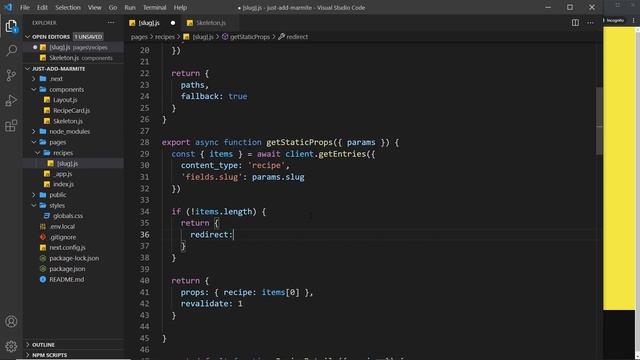Open the Manage gear icon
Image resolution: width=640 pixels, height=360 pixels.
click(11, 346)
